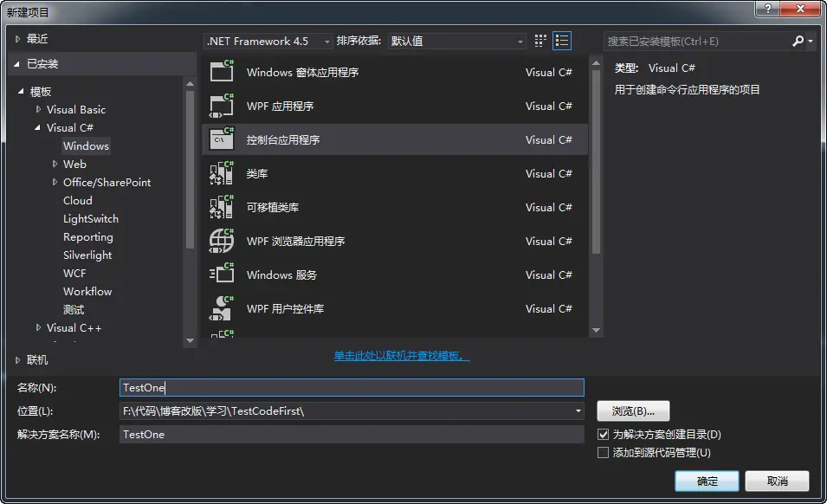Select the Silverlight category

(87, 255)
